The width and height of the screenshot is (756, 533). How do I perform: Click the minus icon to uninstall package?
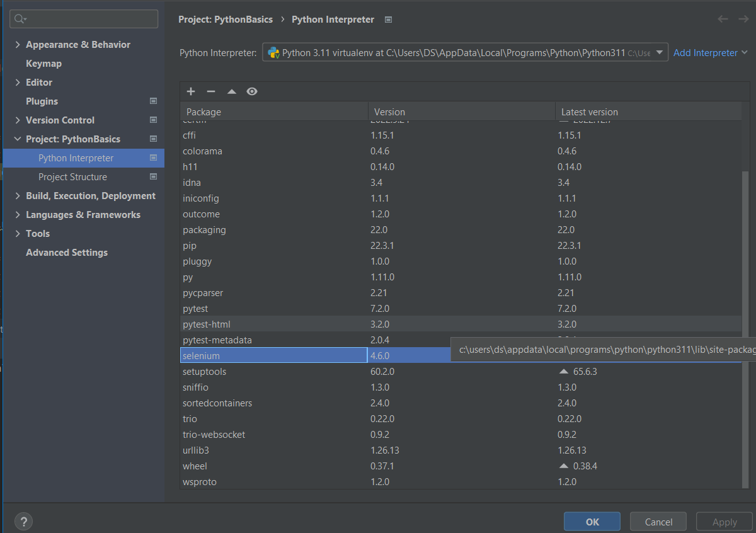click(x=211, y=91)
